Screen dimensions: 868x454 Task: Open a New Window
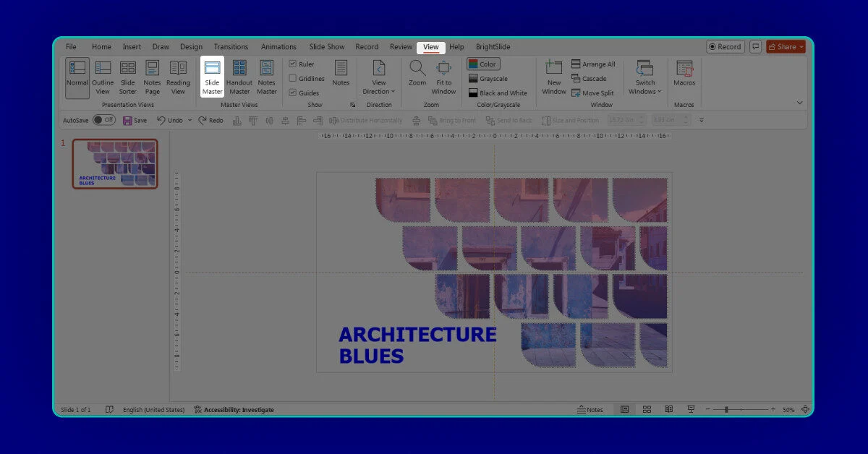click(554, 77)
